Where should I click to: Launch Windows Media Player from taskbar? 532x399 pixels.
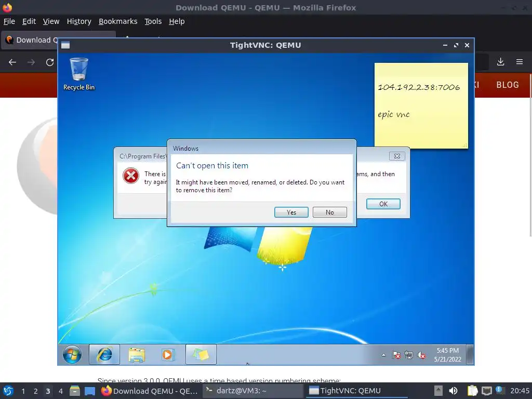click(168, 355)
